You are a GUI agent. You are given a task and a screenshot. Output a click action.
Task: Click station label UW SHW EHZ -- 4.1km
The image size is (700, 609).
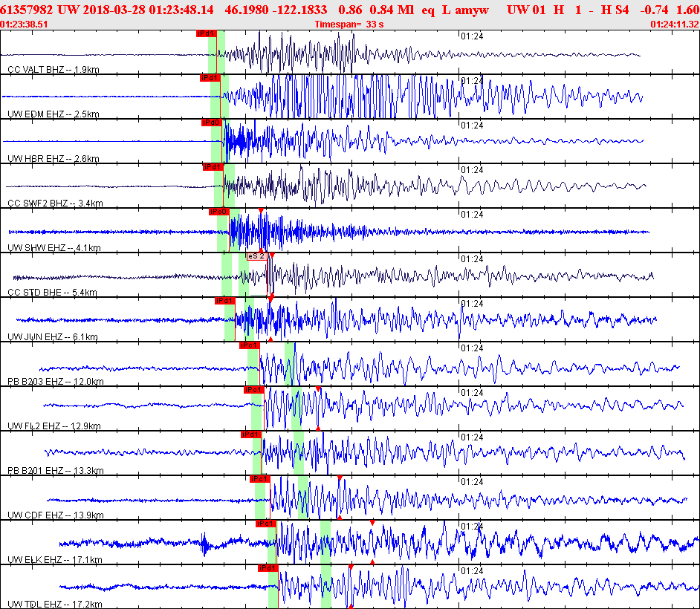click(54, 248)
